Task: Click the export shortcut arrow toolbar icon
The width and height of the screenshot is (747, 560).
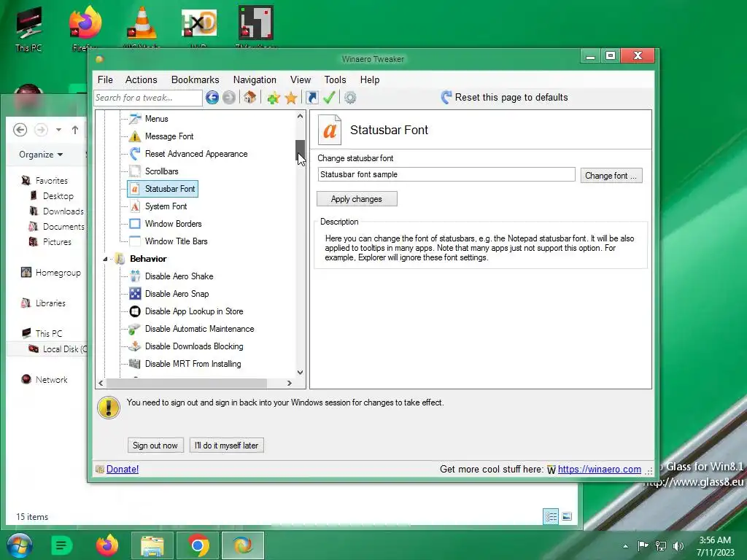Action: (x=312, y=98)
